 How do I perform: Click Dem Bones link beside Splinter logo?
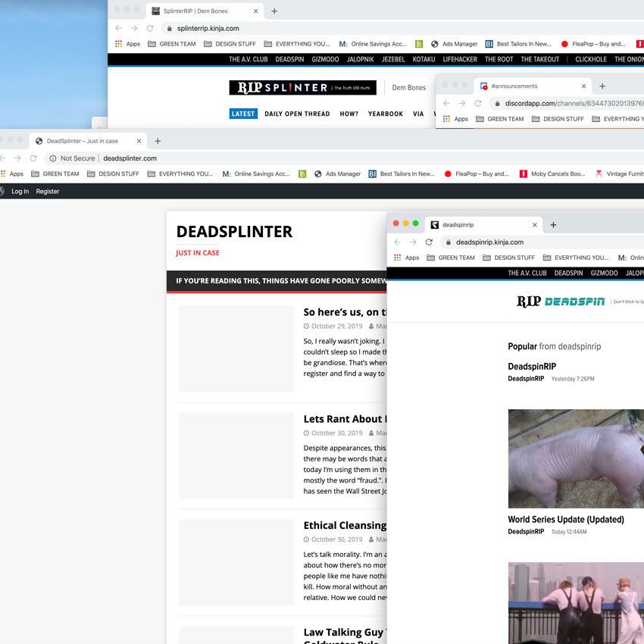pyautogui.click(x=408, y=87)
